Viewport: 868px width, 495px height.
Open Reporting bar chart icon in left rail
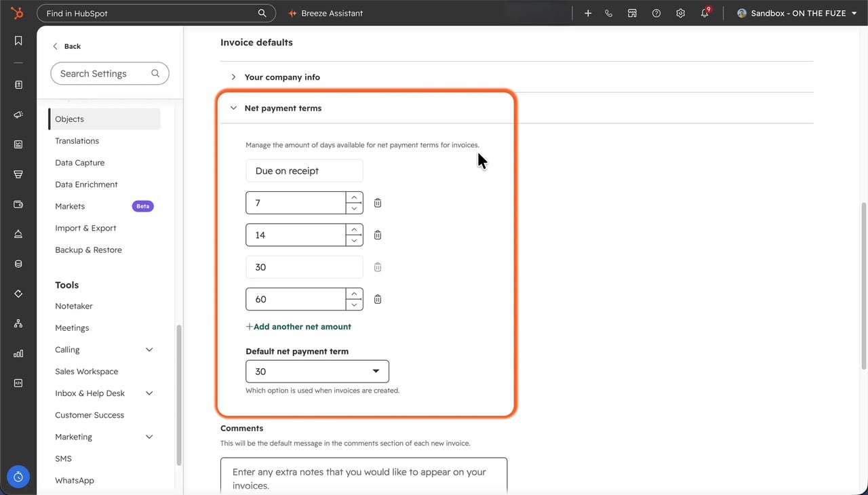coord(18,353)
